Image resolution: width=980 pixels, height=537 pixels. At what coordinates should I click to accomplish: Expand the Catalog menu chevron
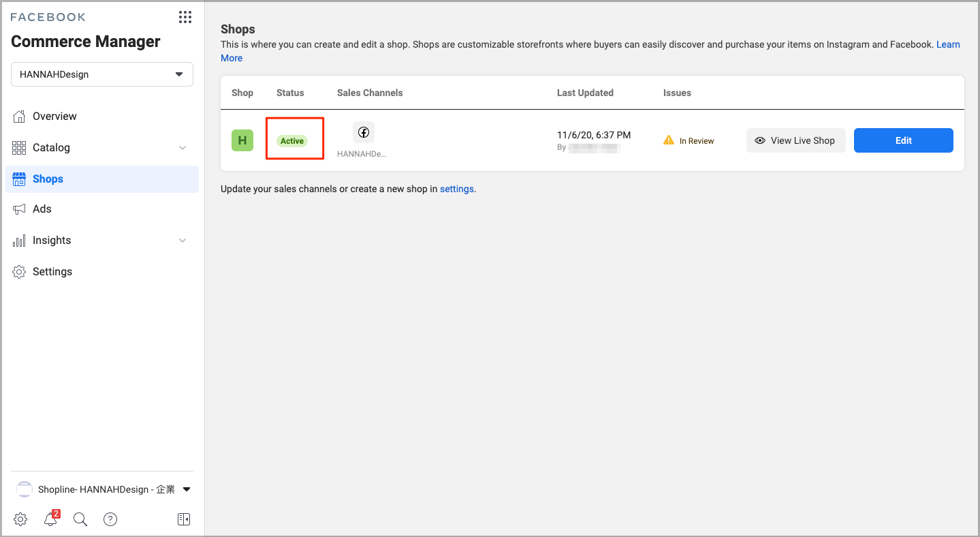pyautogui.click(x=183, y=148)
